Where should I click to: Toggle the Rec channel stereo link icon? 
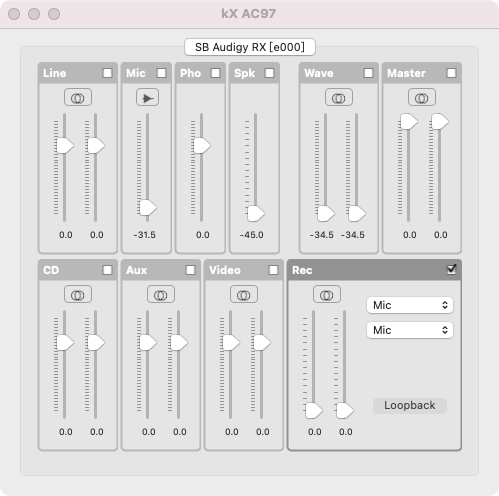tap(327, 294)
